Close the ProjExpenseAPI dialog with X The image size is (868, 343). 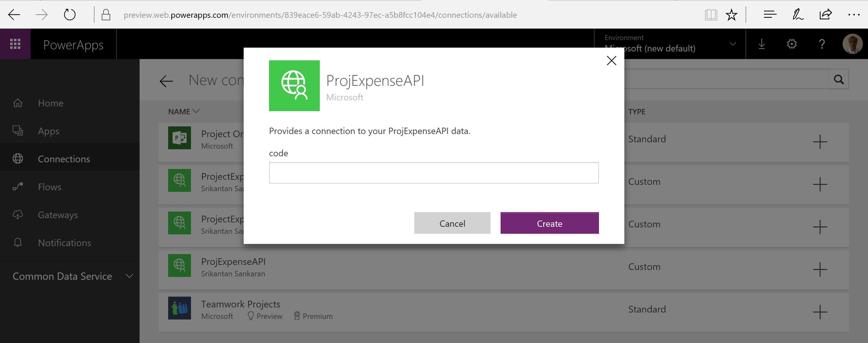pyautogui.click(x=611, y=61)
